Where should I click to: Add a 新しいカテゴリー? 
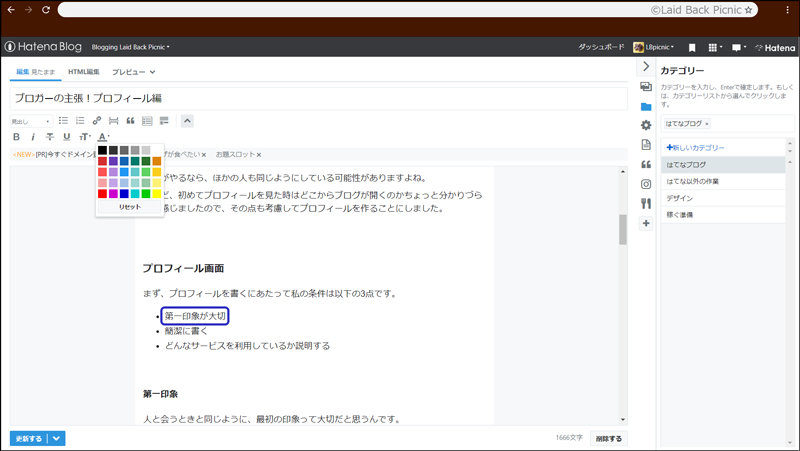click(695, 147)
